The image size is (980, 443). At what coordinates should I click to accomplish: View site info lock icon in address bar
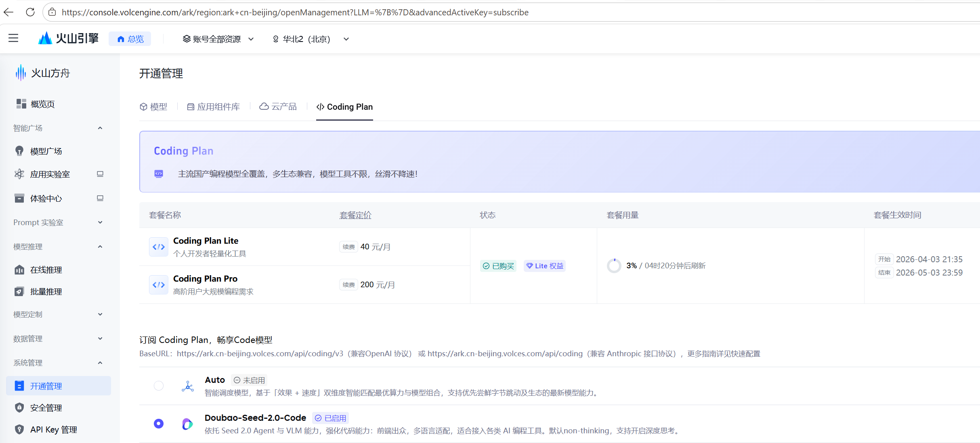[52, 12]
